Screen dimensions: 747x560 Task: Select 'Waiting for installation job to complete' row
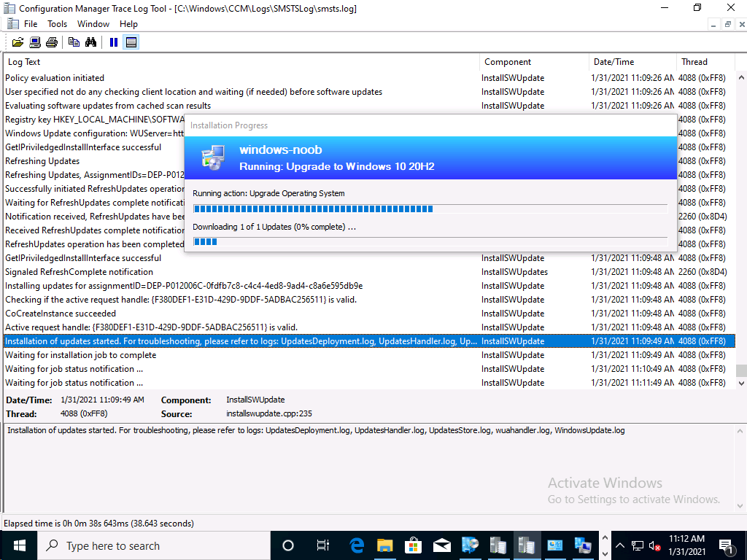pos(369,355)
